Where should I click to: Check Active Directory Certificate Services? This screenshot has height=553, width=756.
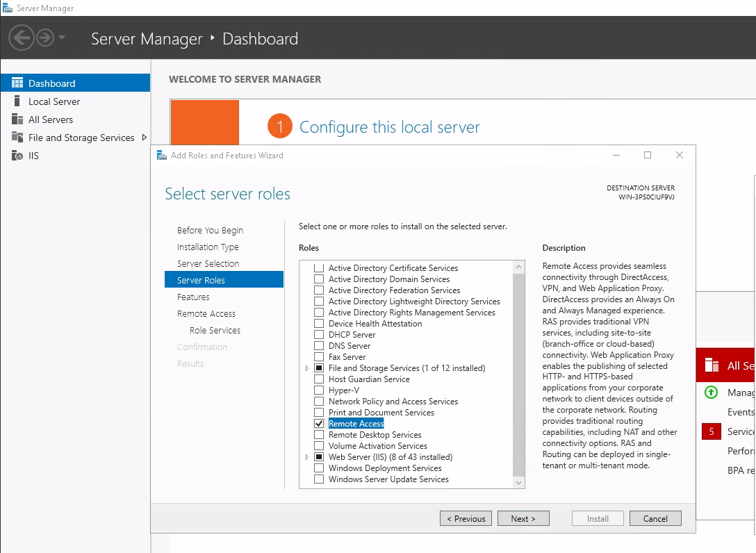pyautogui.click(x=319, y=267)
